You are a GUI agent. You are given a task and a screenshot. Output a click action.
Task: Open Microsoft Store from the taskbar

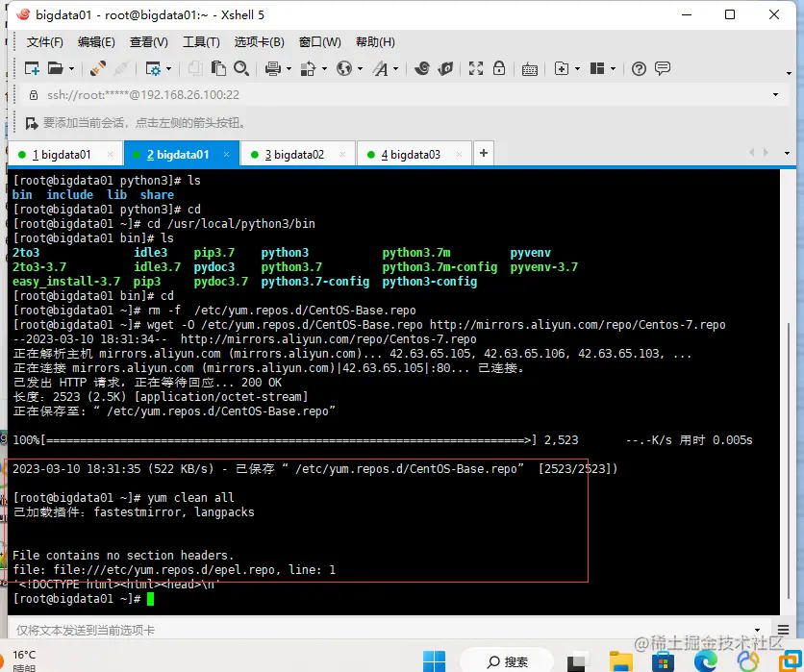[x=663, y=661]
